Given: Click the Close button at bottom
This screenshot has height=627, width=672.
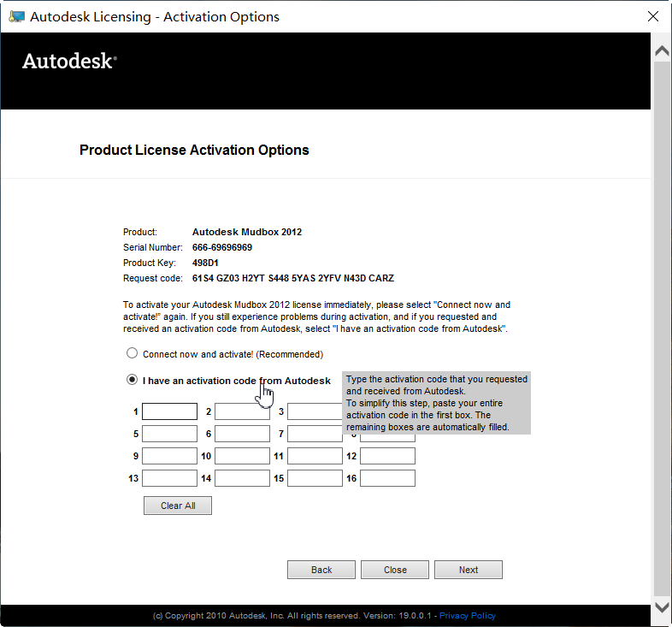Looking at the screenshot, I should (x=395, y=570).
